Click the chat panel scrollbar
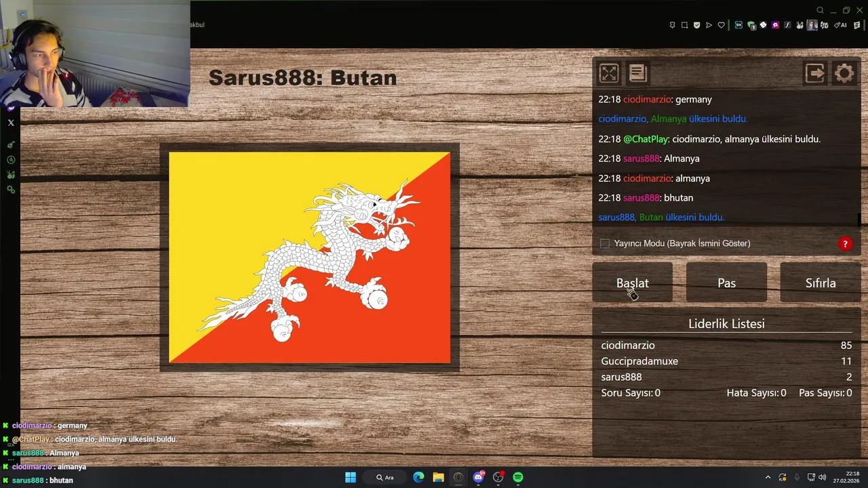868x488 pixels. click(x=859, y=220)
